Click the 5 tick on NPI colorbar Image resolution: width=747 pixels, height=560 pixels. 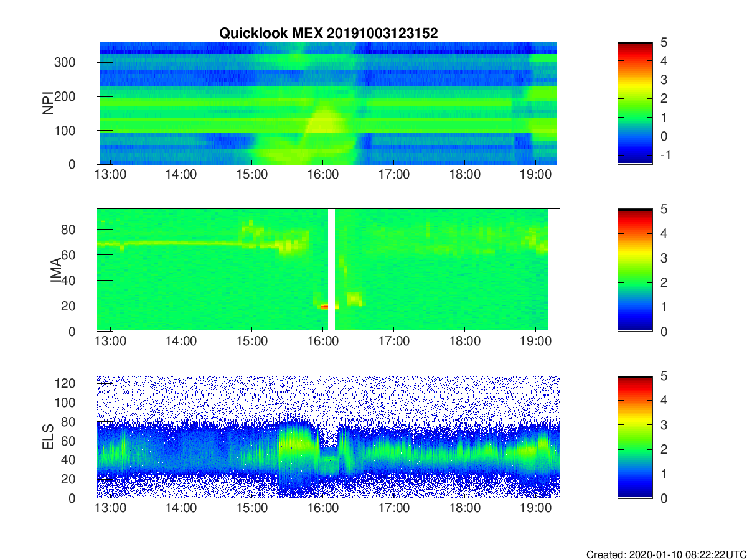point(663,42)
